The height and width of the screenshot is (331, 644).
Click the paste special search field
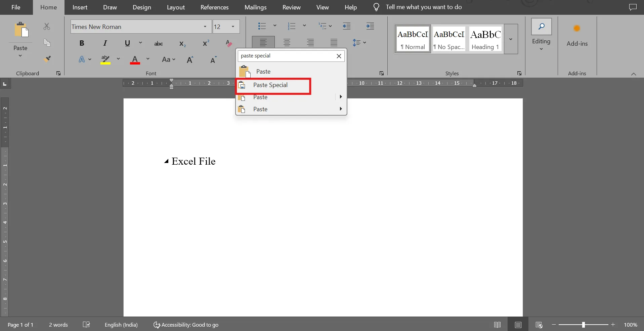pyautogui.click(x=287, y=56)
